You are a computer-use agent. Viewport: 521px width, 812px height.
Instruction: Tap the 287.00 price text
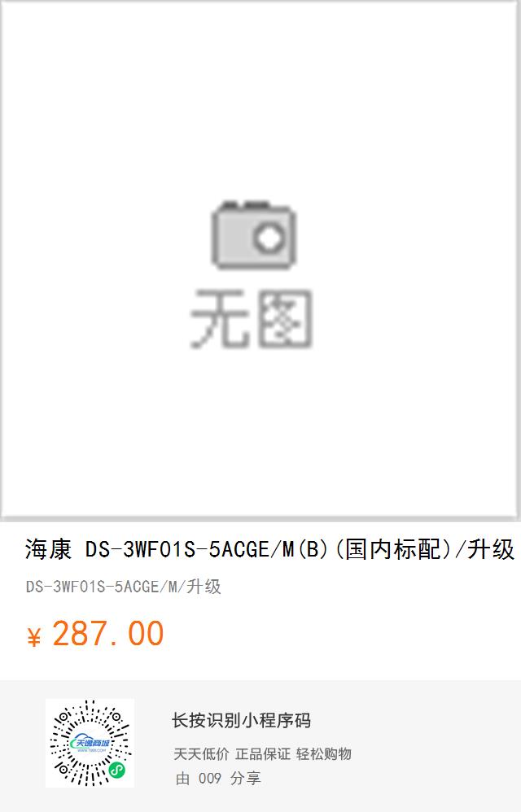coord(107,633)
